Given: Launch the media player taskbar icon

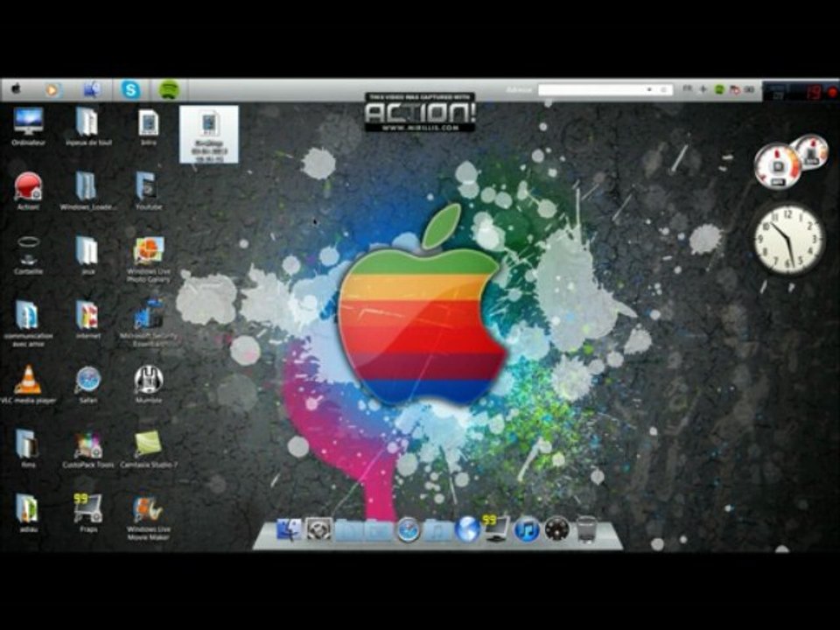Looking at the screenshot, I should coord(52,90).
